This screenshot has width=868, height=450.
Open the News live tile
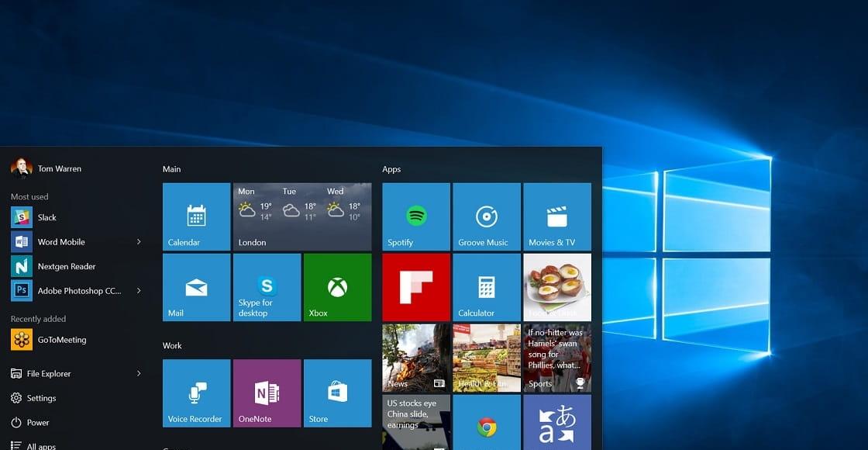(416, 358)
